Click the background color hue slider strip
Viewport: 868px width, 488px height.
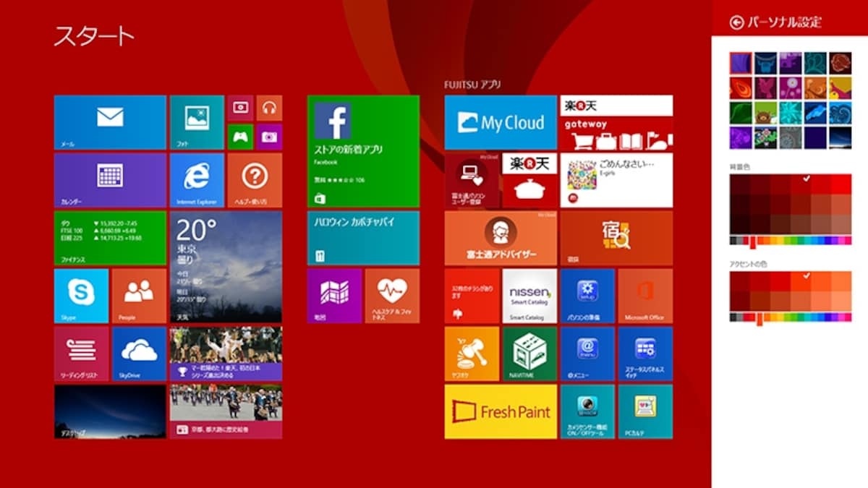point(790,240)
